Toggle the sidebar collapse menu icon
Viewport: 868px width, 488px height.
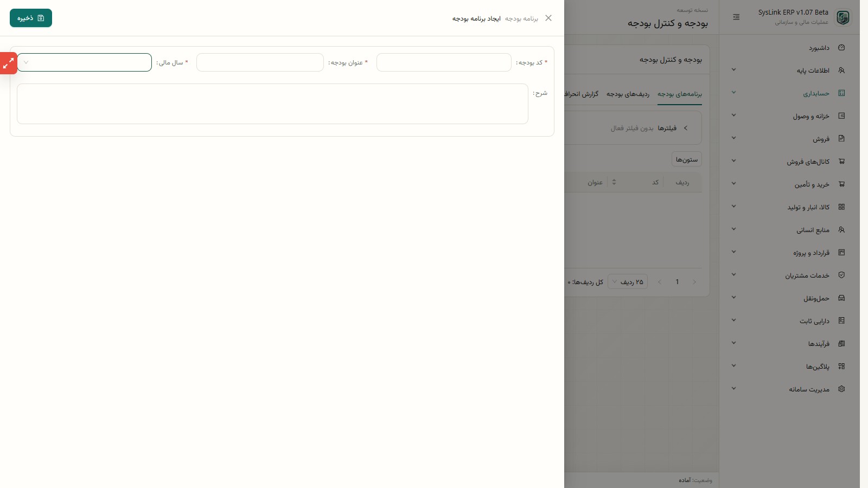click(736, 17)
